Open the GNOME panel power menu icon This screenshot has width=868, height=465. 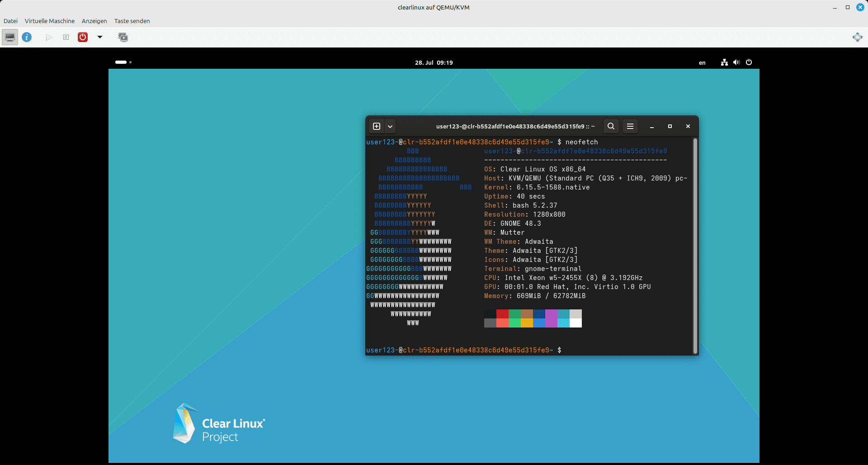749,62
